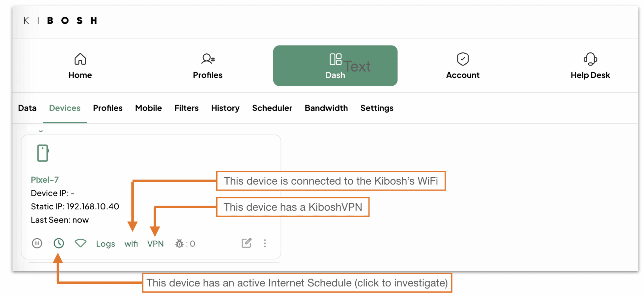This screenshot has height=297, width=644.
Task: Switch to the Bandwidth tab
Action: click(326, 108)
